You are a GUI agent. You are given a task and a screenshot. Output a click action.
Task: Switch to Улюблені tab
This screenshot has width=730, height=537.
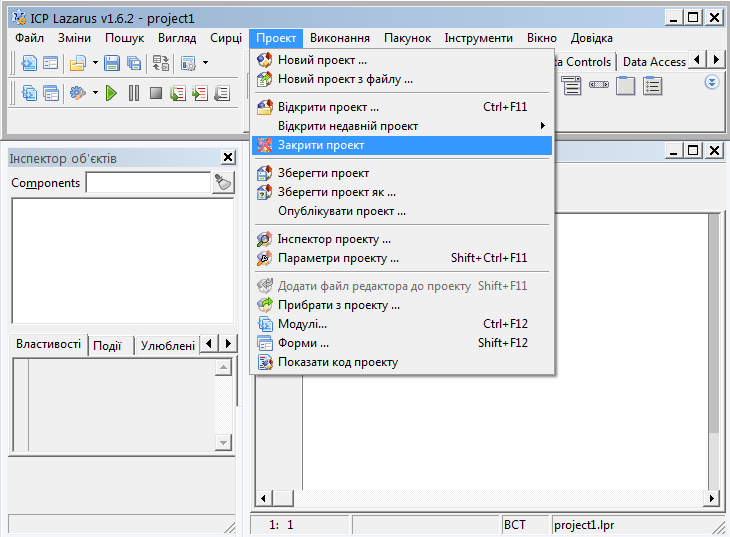(168, 346)
